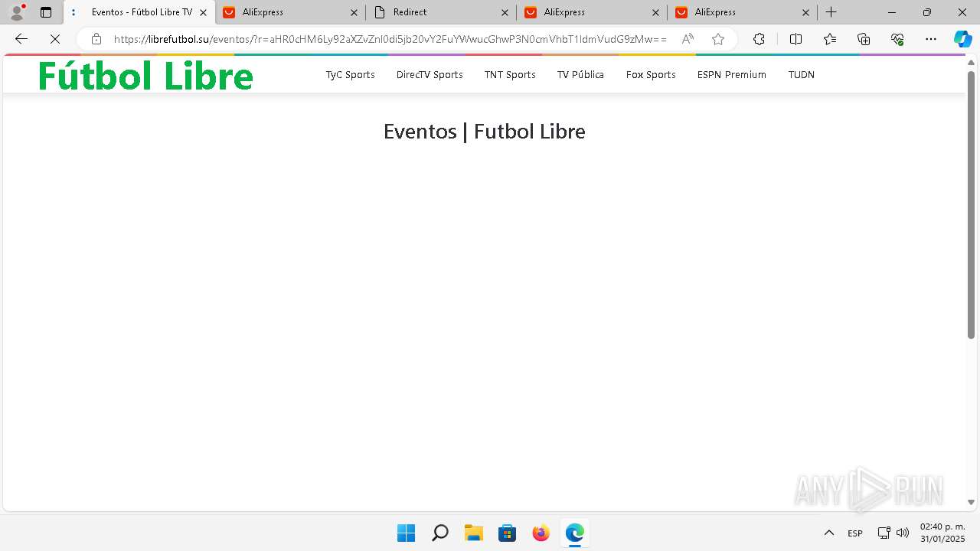
Task: Open Microsoft Store from taskbar
Action: coord(507,533)
